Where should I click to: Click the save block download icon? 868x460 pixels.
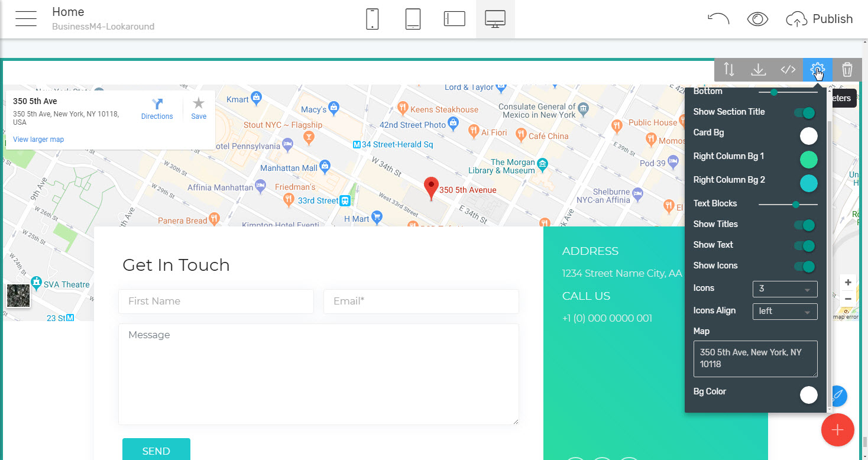758,70
